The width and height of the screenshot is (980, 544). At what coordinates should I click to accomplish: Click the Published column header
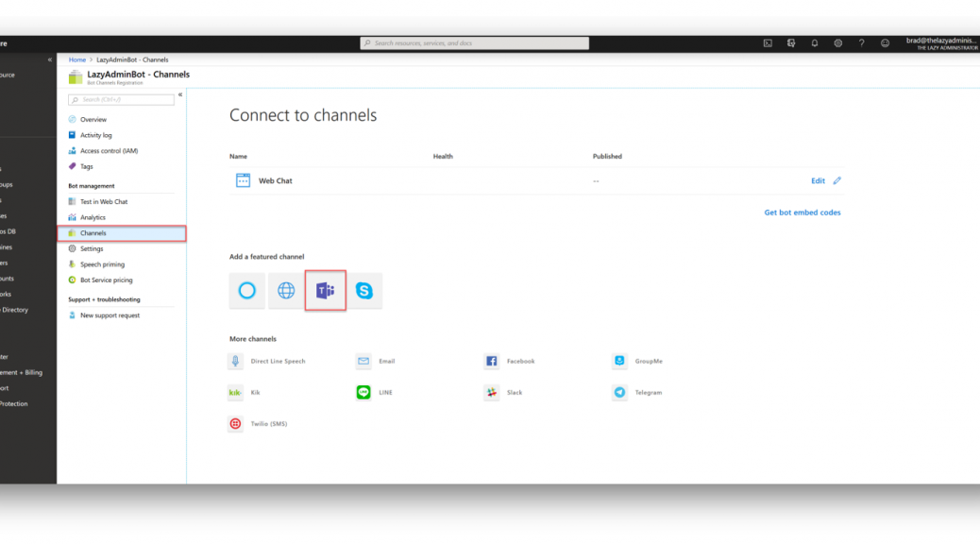tap(607, 157)
